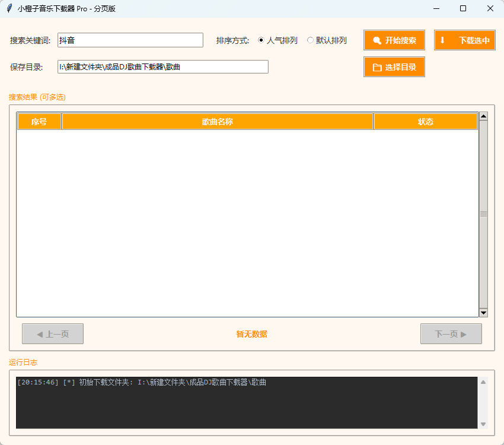The image size is (504, 445).
Task: Click the 运行日志 section label
Action: click(x=23, y=363)
